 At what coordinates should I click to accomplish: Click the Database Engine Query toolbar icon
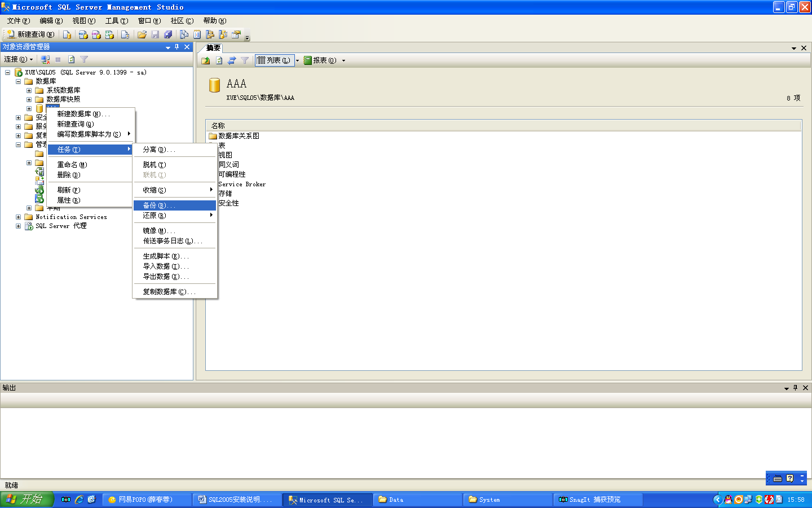67,34
